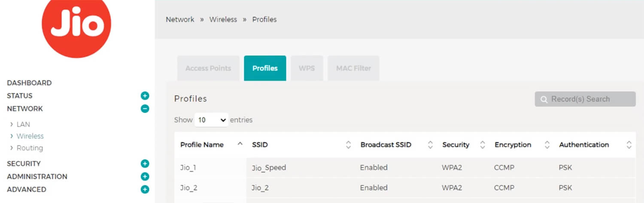Expand the STATUS menu plus icon
Image resolution: width=644 pixels, height=203 pixels.
(x=145, y=96)
